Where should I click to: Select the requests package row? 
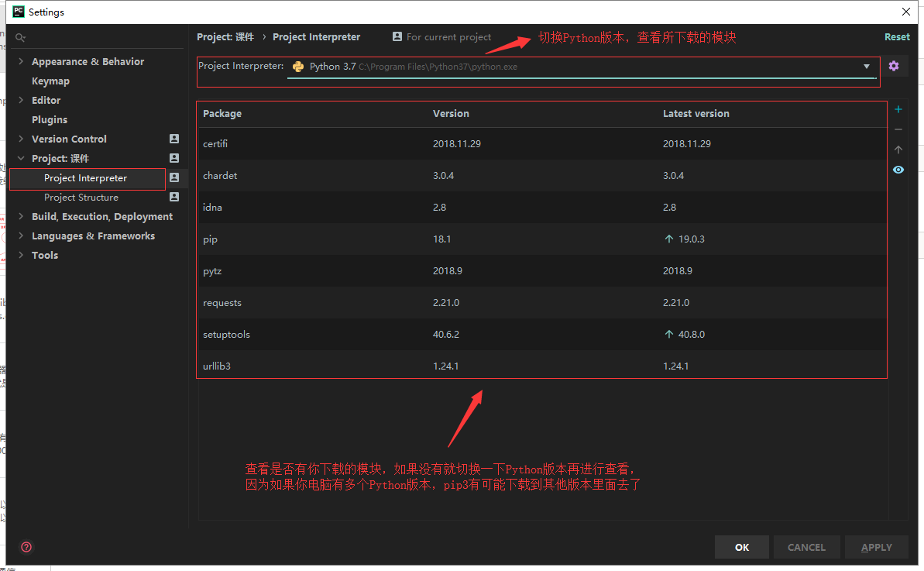542,303
